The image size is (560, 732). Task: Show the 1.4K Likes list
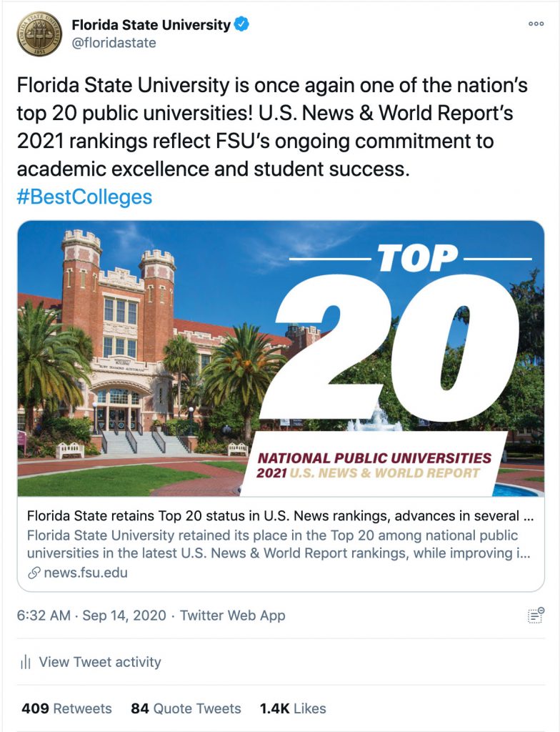[293, 708]
